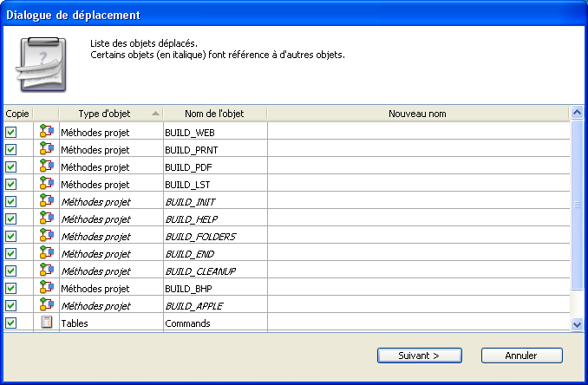Toggle the copy checkbox for BUILD_LST
This screenshot has height=385, width=588.
[x=11, y=184]
